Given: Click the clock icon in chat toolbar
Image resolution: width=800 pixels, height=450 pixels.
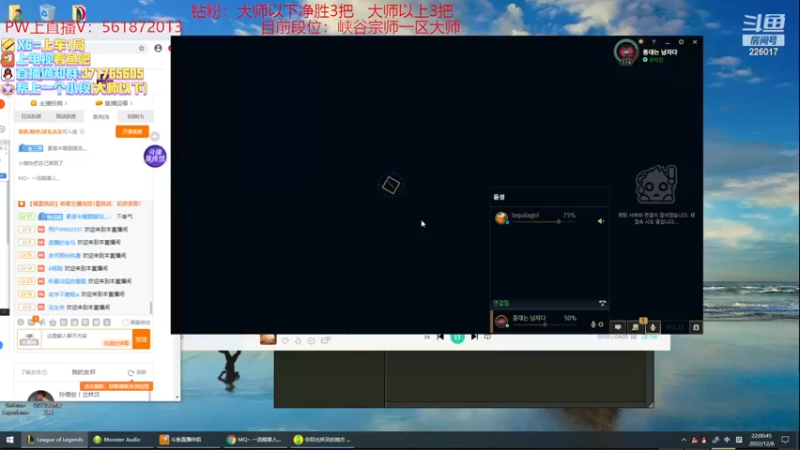Looking at the screenshot, I should tap(20, 322).
